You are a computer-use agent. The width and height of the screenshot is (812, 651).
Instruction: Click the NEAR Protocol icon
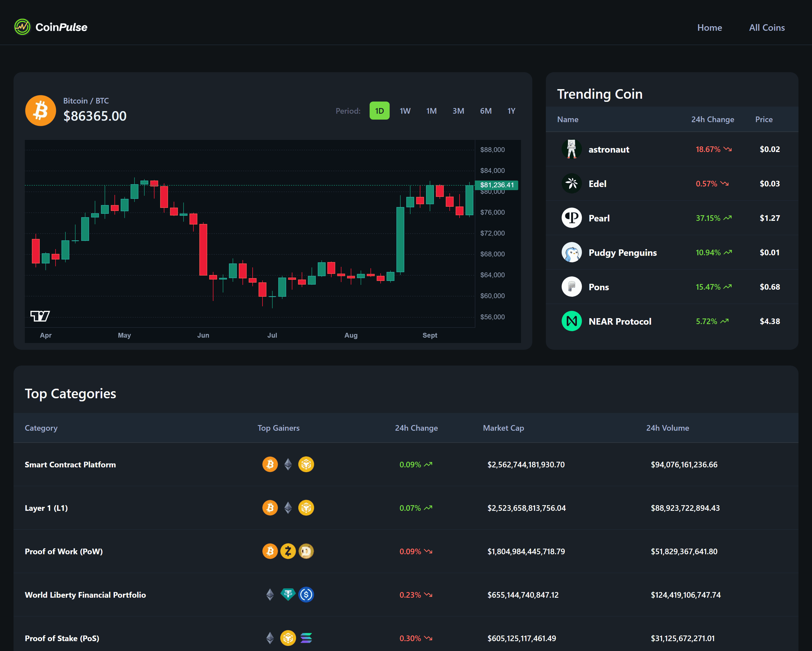pyautogui.click(x=571, y=321)
